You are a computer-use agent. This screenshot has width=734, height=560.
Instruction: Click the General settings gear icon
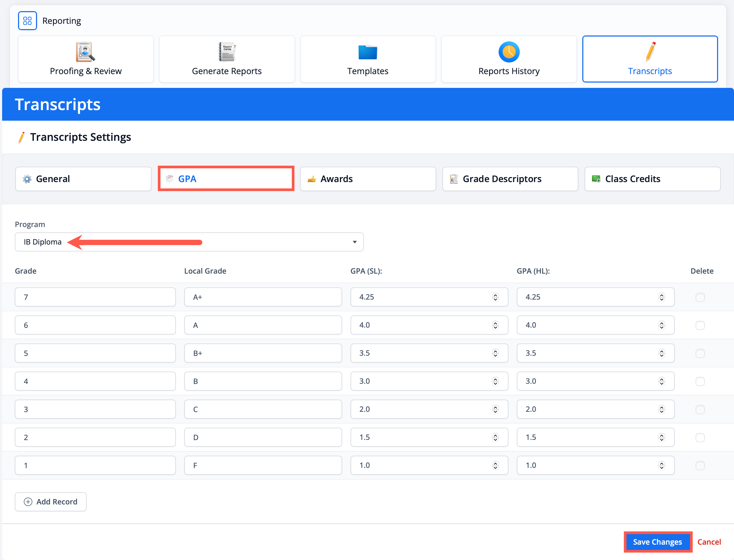click(x=27, y=179)
